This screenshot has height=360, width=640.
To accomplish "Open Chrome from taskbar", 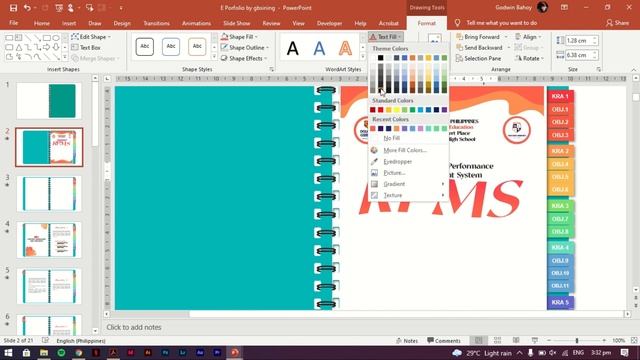I will click(x=79, y=353).
